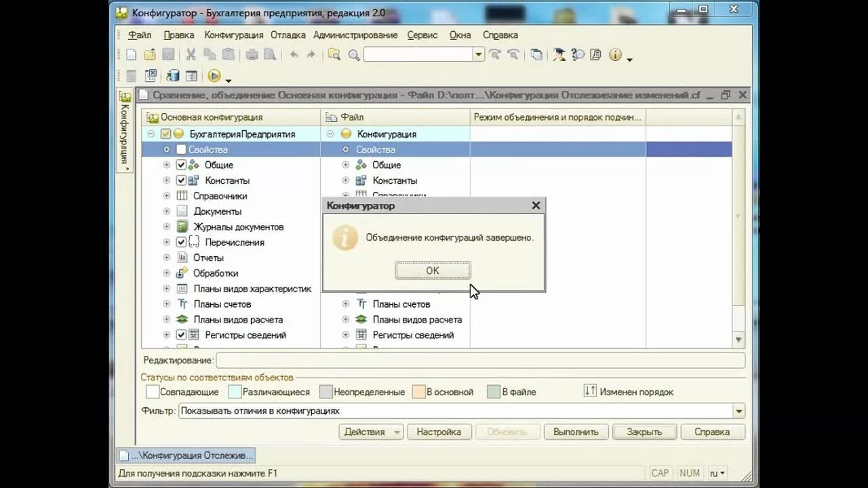Start debugging with the play icon

coord(214,76)
